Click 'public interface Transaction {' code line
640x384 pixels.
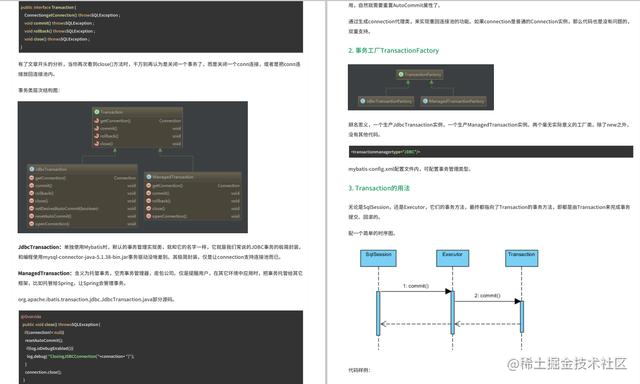[x=49, y=7]
